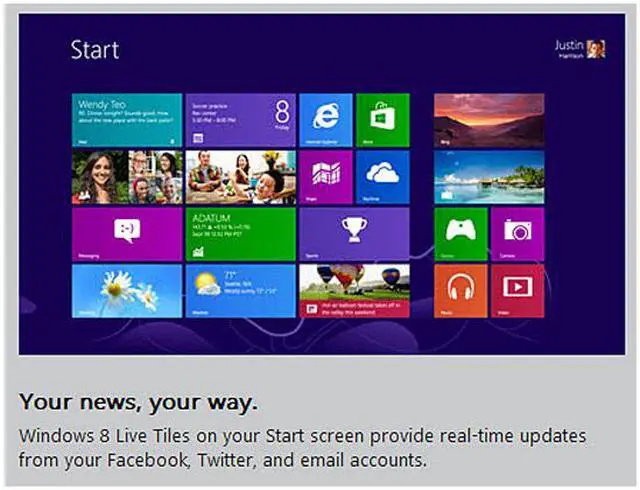The height and width of the screenshot is (490, 640).
Task: Open the News tile with hot air balloons
Action: click(354, 291)
